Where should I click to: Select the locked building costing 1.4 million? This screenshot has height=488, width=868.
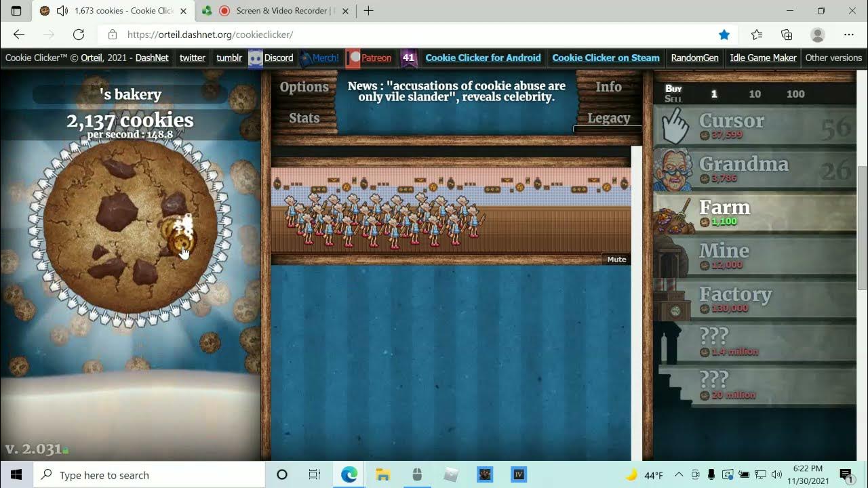pos(755,343)
